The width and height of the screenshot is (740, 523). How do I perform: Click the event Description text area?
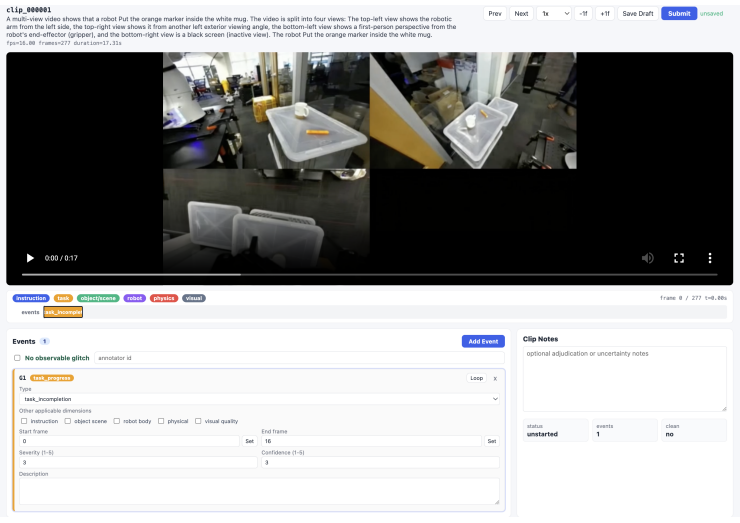259,491
